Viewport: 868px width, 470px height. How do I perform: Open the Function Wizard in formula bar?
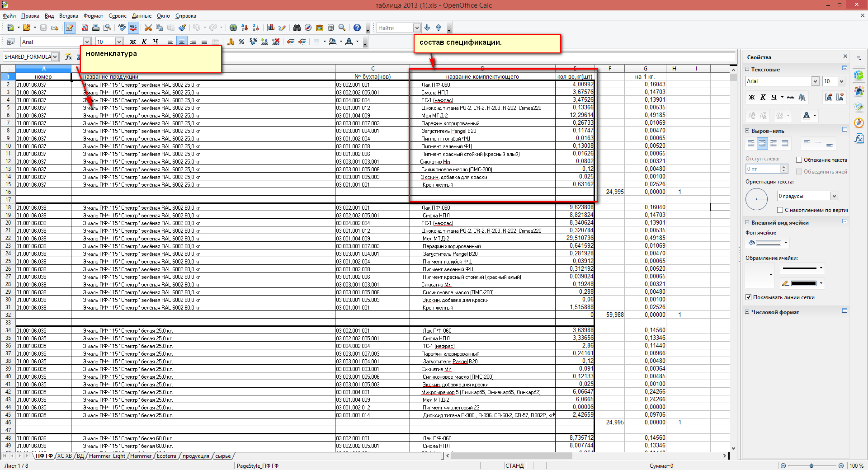click(x=68, y=56)
